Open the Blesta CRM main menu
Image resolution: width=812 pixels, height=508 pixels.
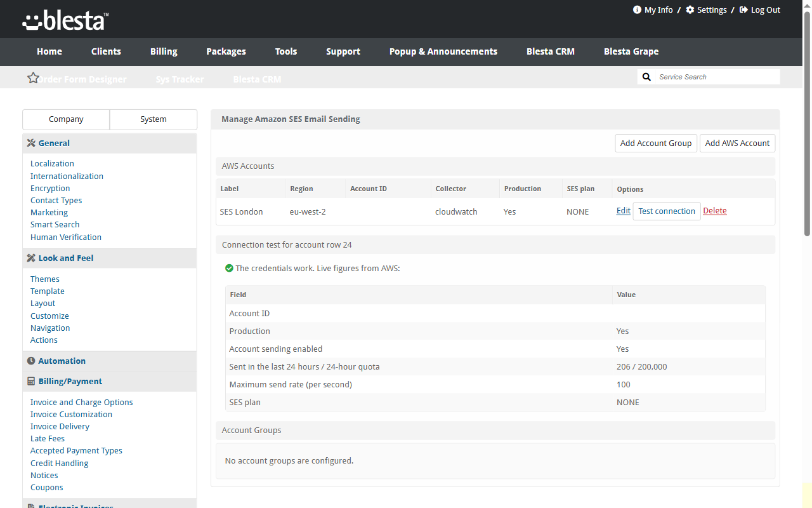(551, 51)
